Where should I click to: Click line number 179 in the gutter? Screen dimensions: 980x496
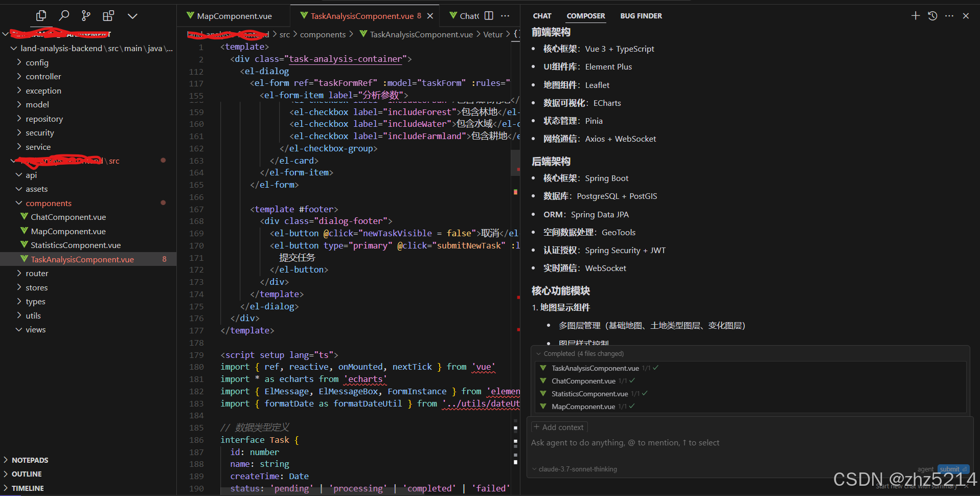pos(196,355)
